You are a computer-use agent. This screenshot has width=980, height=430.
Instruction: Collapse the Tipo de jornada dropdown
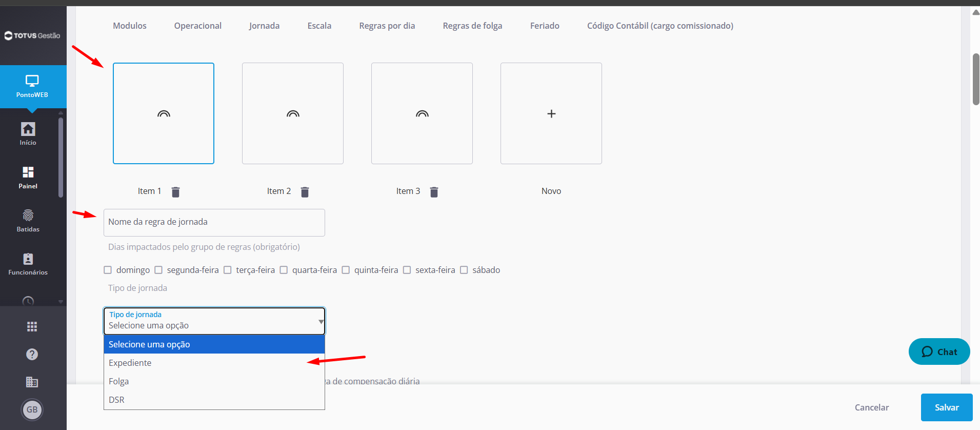point(214,321)
